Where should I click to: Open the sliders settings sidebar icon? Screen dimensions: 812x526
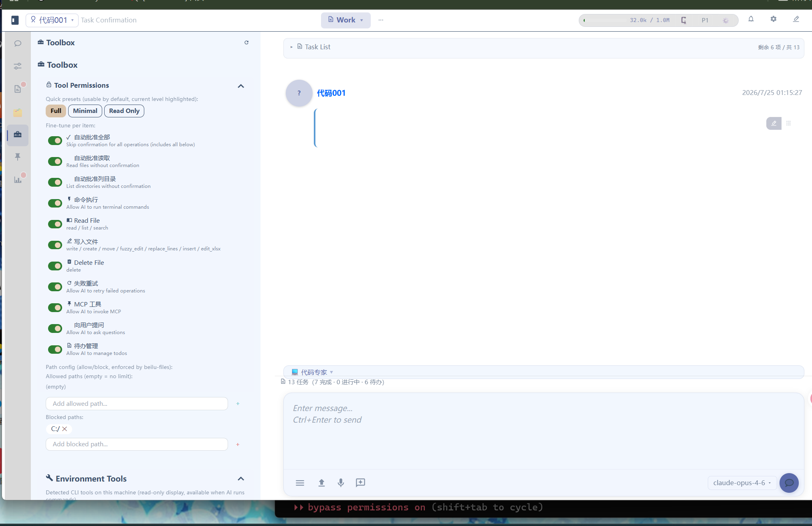(x=18, y=66)
